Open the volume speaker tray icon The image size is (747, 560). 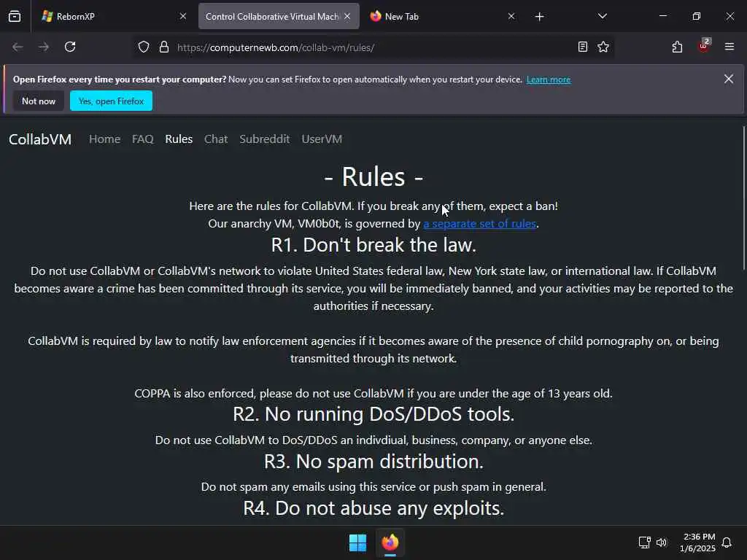point(661,542)
